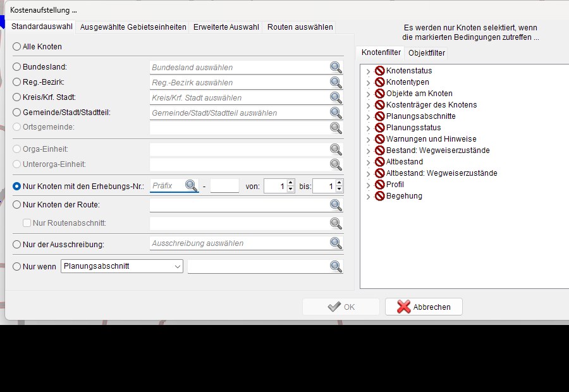Image resolution: width=569 pixels, height=392 pixels.
Task: Toggle the Knotenstatus filter prohibition icon
Action: tap(379, 70)
